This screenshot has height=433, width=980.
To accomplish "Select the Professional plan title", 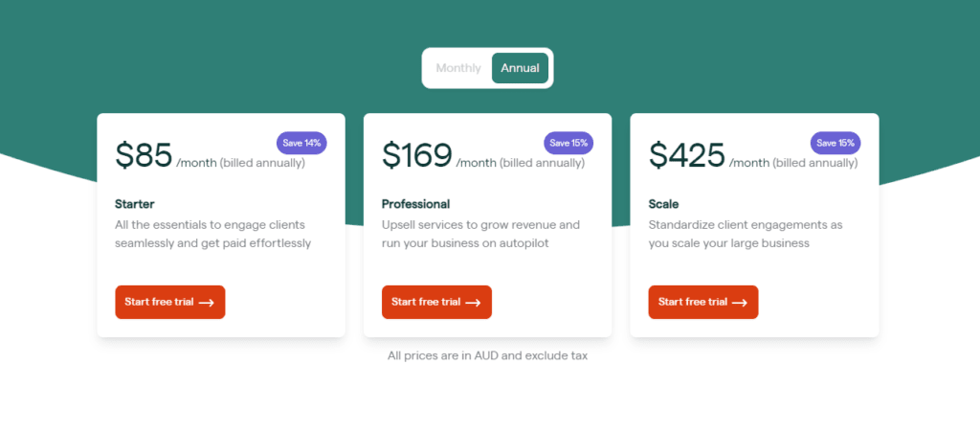I will pyautogui.click(x=415, y=204).
